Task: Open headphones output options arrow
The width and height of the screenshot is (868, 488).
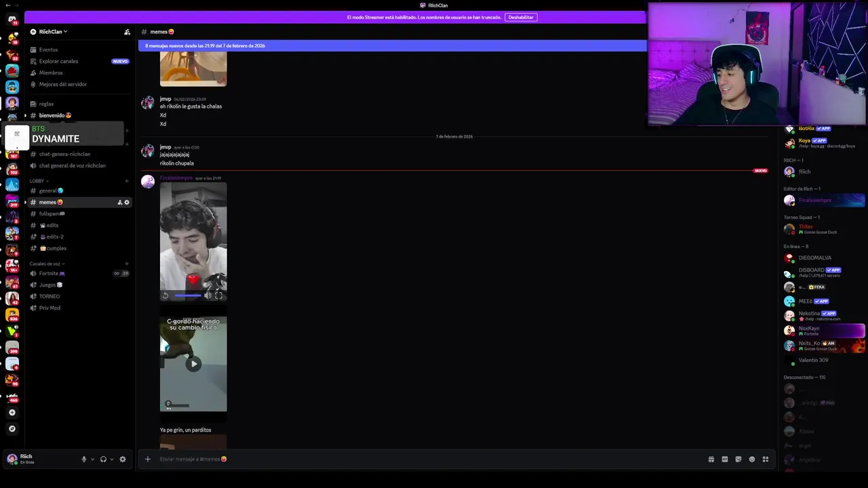Action: click(x=111, y=459)
